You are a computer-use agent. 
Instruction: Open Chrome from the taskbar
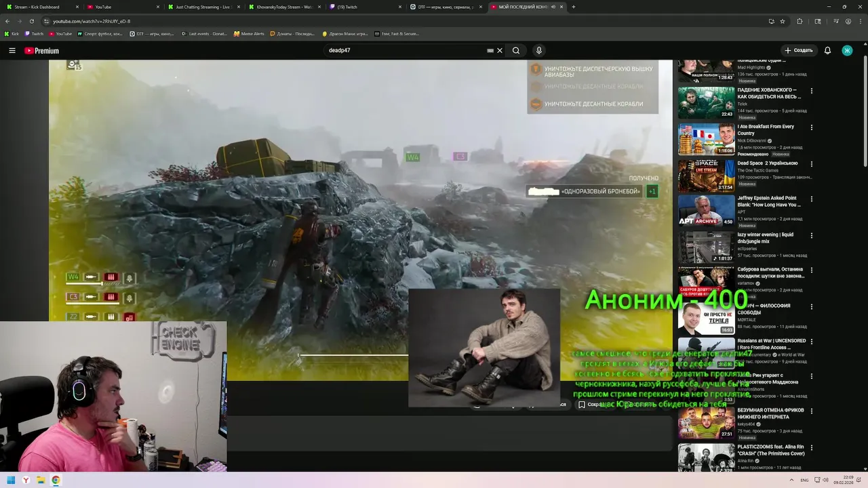coord(56,481)
